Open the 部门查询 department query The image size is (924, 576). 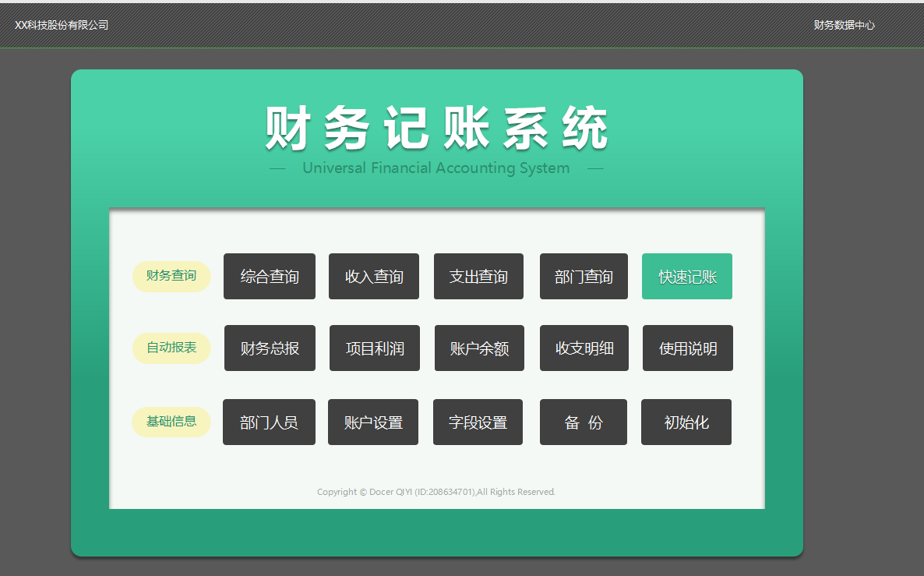coord(584,276)
